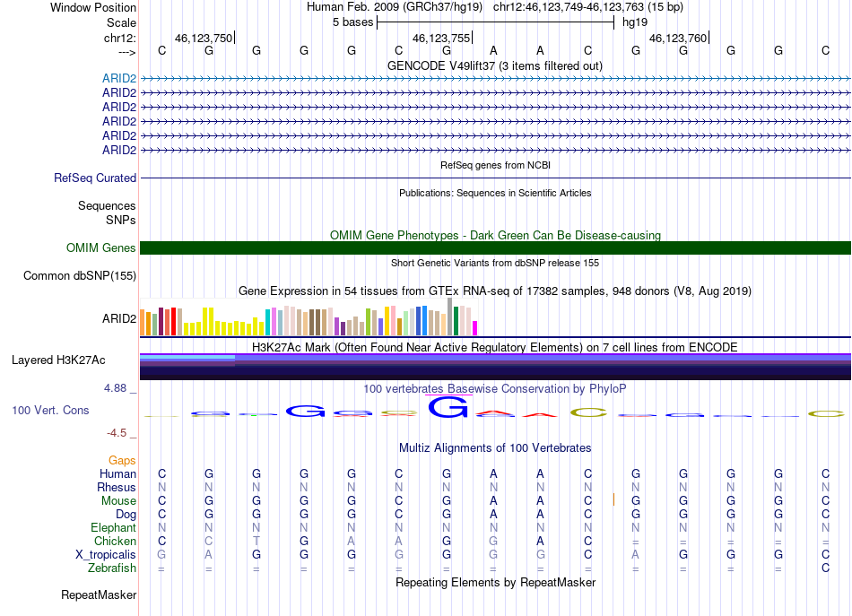
Task: Open 'OMIM Gene Phenotypes' green track title
Action: (x=495, y=235)
